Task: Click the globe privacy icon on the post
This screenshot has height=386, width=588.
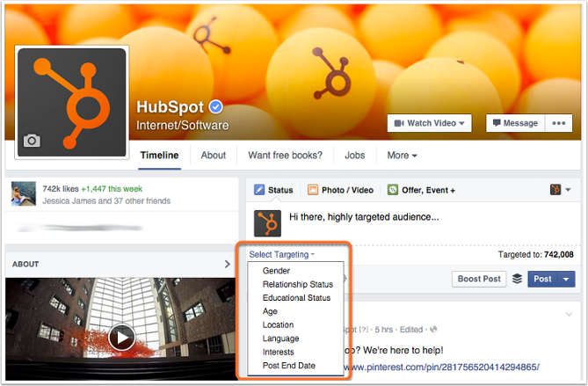Action: (433, 330)
